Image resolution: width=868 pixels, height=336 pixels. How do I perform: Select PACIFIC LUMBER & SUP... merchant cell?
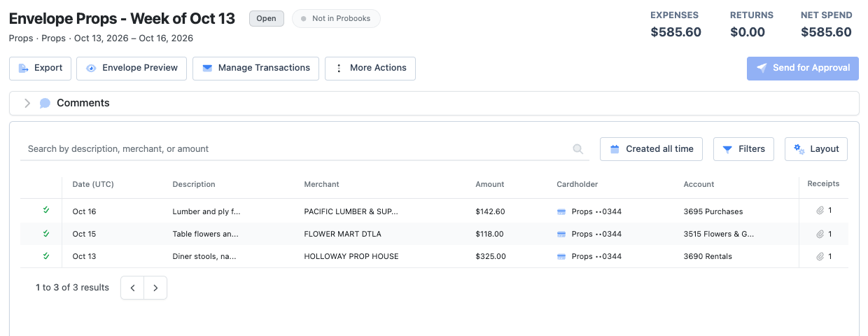pyautogui.click(x=351, y=211)
